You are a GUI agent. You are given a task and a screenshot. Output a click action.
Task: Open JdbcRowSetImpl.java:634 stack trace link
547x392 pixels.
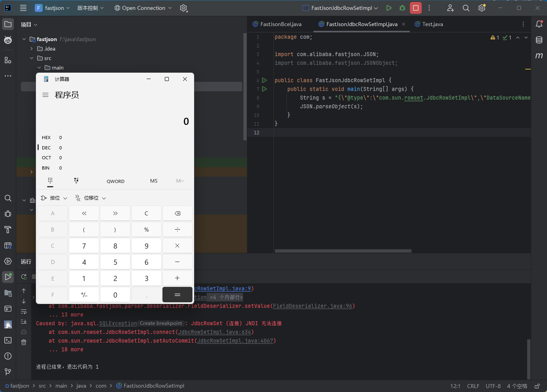(x=215, y=332)
